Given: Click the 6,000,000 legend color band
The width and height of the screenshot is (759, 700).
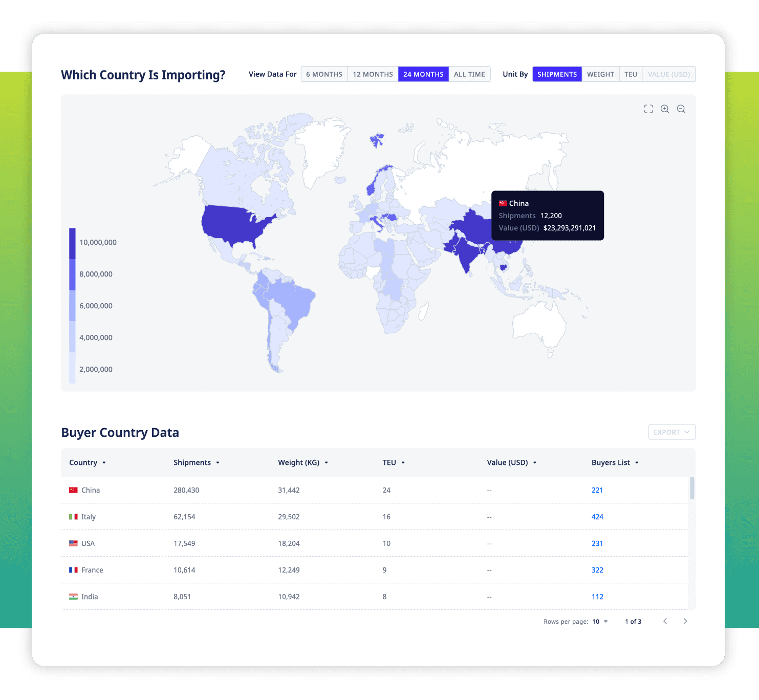Looking at the screenshot, I should [73, 306].
